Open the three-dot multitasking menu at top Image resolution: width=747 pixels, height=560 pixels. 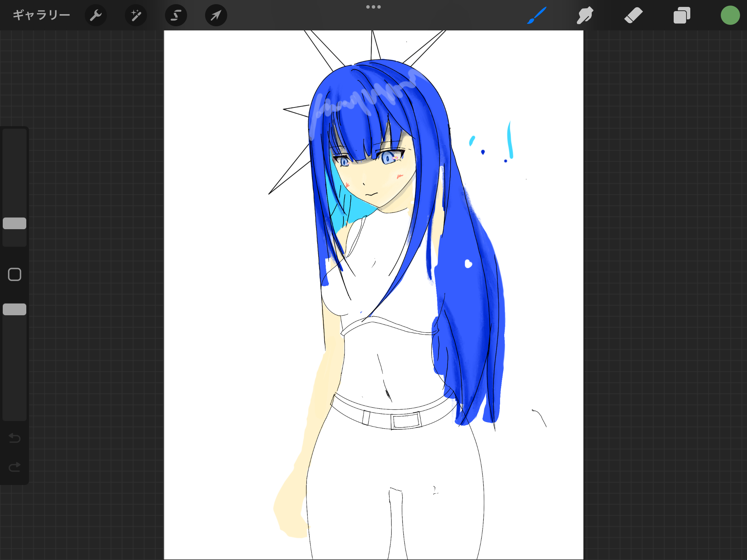click(373, 7)
